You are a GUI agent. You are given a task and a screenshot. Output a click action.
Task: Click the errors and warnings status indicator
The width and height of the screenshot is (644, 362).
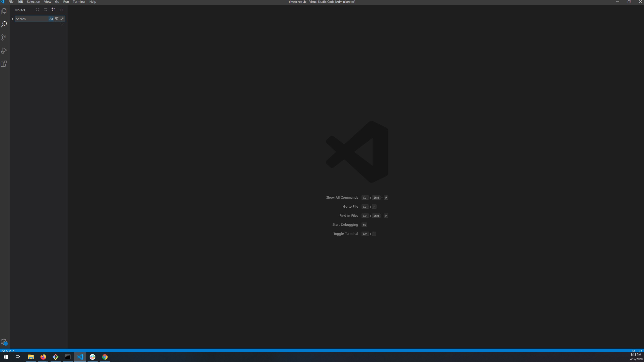point(8,351)
